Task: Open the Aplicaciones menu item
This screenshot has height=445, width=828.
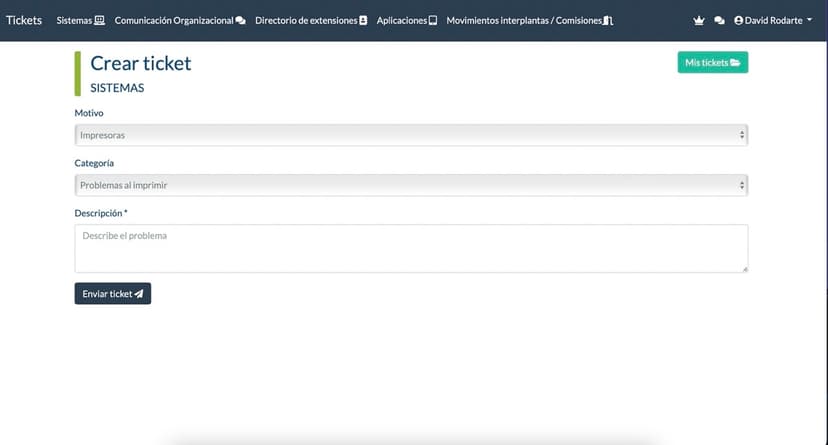Action: pos(407,20)
